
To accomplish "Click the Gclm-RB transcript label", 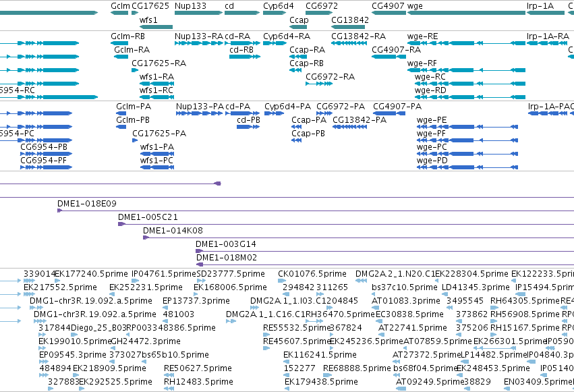I will tap(127, 36).
